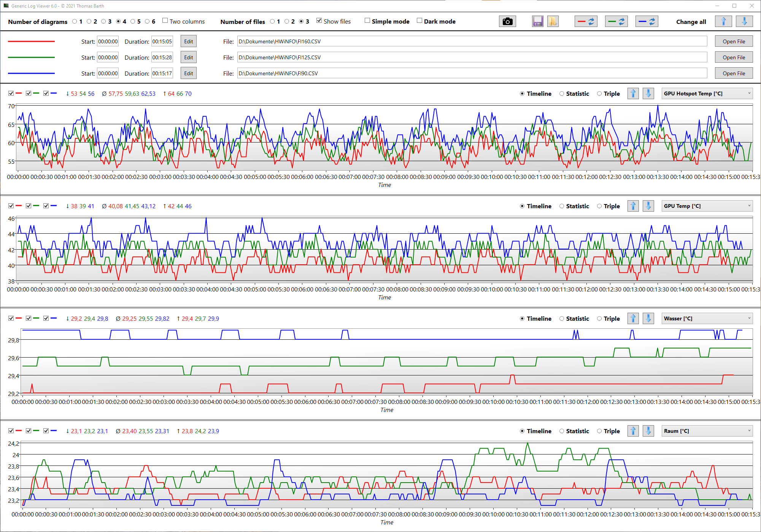Expand the Wasser sensor dropdown
The image size is (761, 532).
coord(707,318)
